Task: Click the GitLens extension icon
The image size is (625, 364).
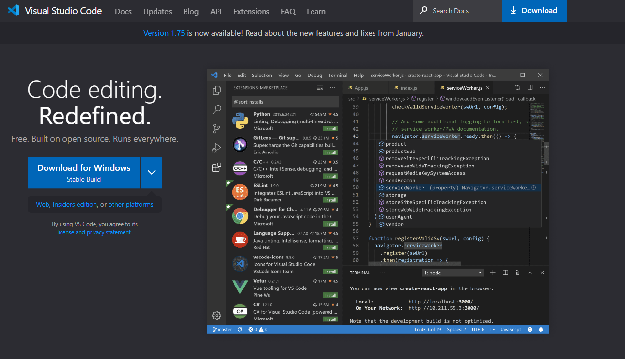Action: [x=240, y=145]
